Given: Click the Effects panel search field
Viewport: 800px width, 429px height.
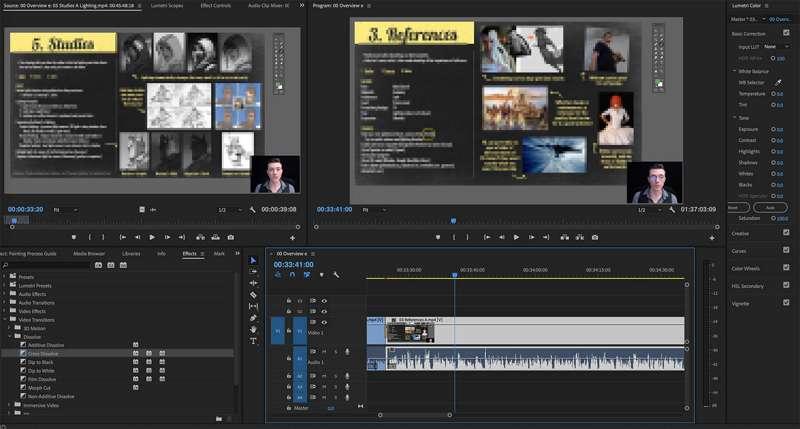Looking at the screenshot, I should [x=47, y=265].
